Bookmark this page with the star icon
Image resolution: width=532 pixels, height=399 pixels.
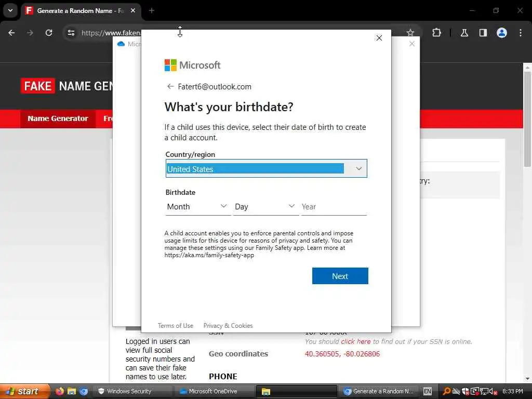(x=410, y=33)
